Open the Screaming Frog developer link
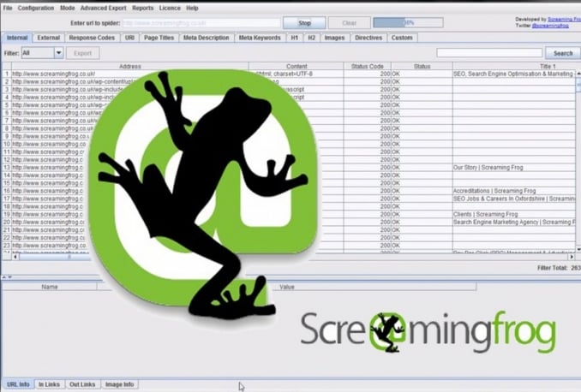Viewport: 581px width, 392px height. click(557, 18)
